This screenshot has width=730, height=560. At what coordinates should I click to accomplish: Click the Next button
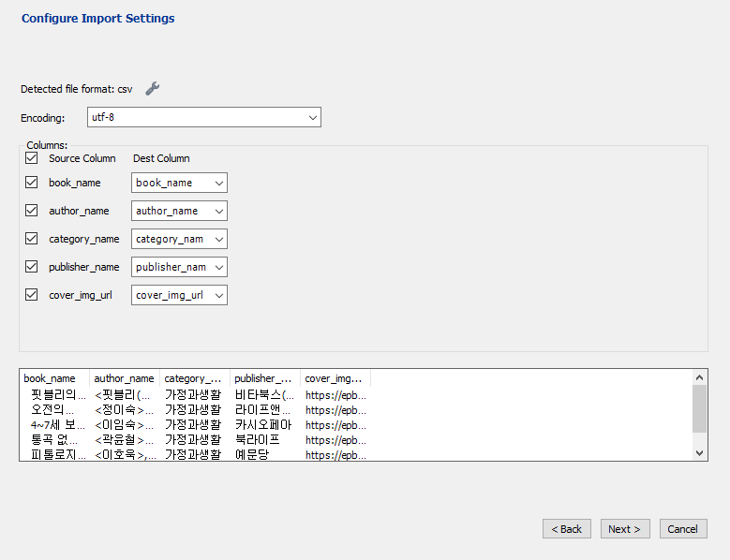624,529
